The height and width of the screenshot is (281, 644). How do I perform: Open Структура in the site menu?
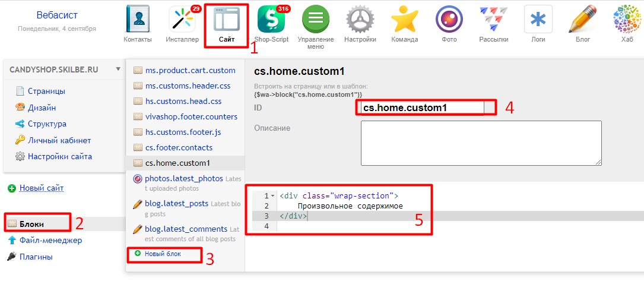47,124
